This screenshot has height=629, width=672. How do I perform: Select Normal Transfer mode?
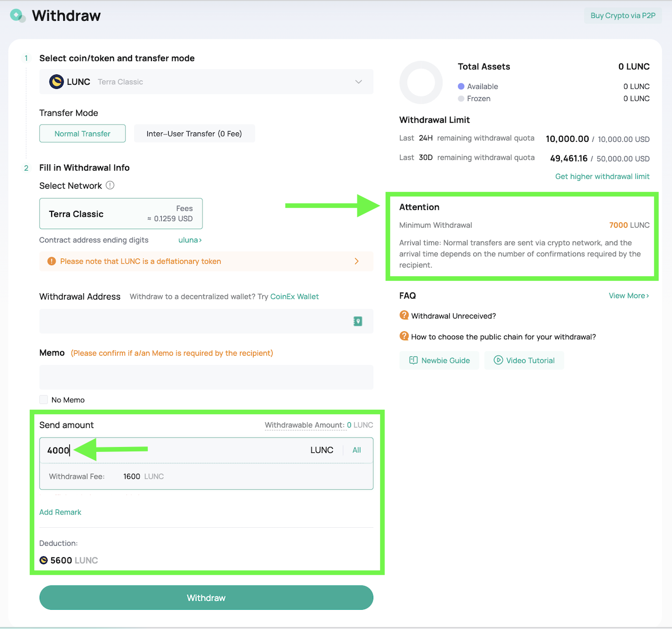pyautogui.click(x=82, y=133)
